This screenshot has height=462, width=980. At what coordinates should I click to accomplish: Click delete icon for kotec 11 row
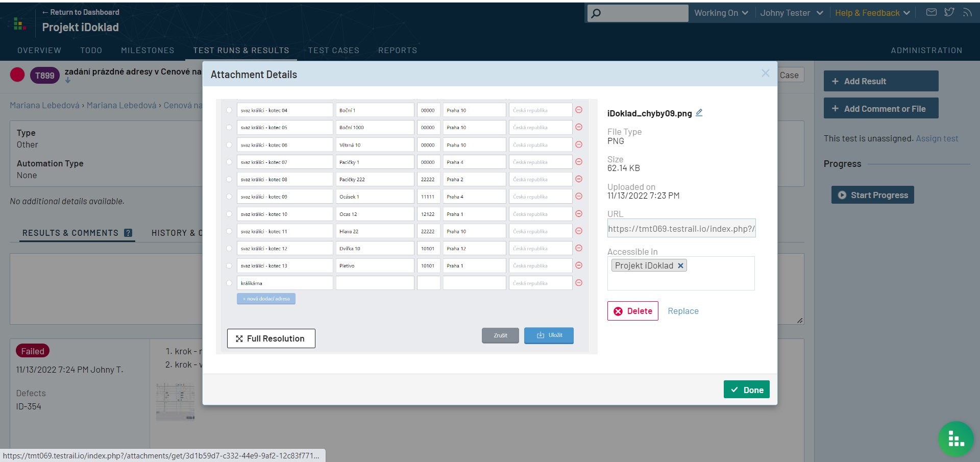[579, 231]
